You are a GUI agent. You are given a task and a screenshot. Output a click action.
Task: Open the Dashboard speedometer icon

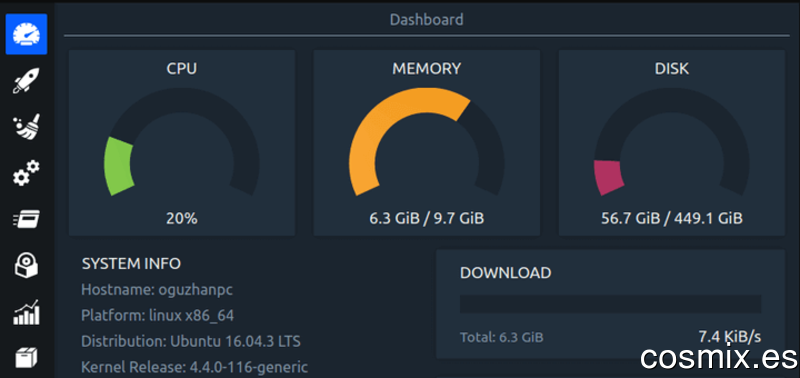[27, 34]
